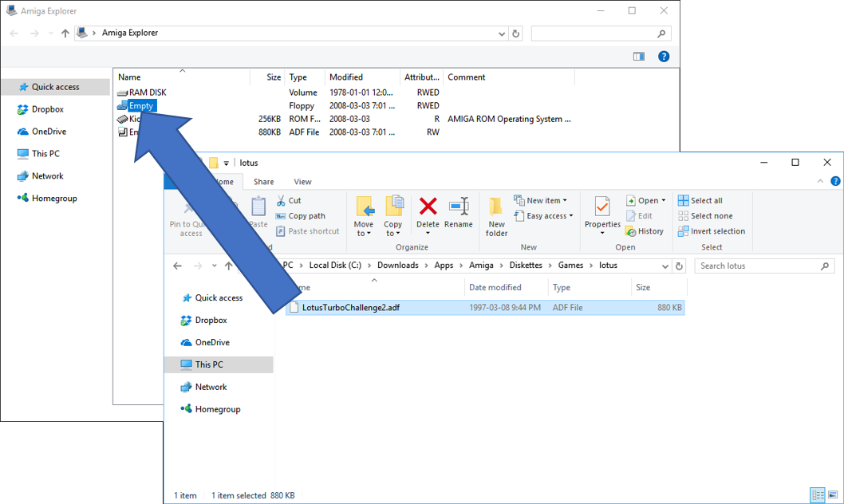Open the Open dropdown in ribbon

[646, 201]
